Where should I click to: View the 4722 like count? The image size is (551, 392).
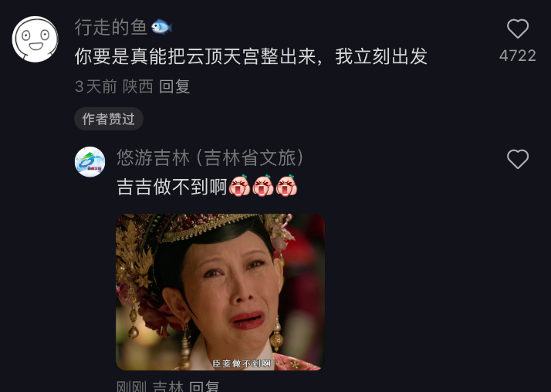click(518, 56)
